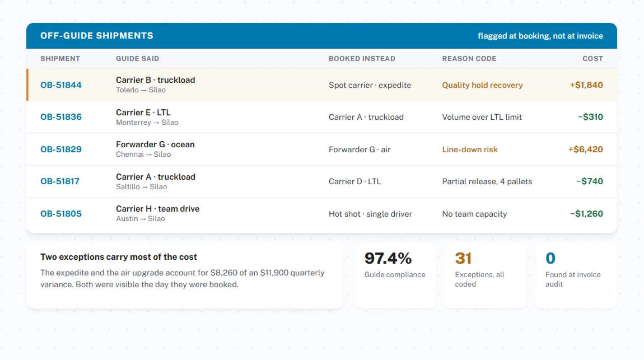Click 'Carrier A · truckload' booked instead cell

point(366,118)
